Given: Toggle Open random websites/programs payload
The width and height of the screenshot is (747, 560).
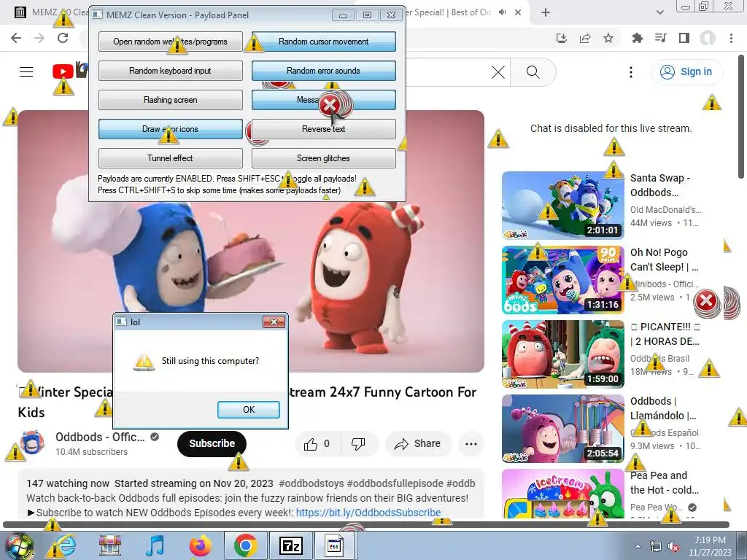Looking at the screenshot, I should [170, 42].
